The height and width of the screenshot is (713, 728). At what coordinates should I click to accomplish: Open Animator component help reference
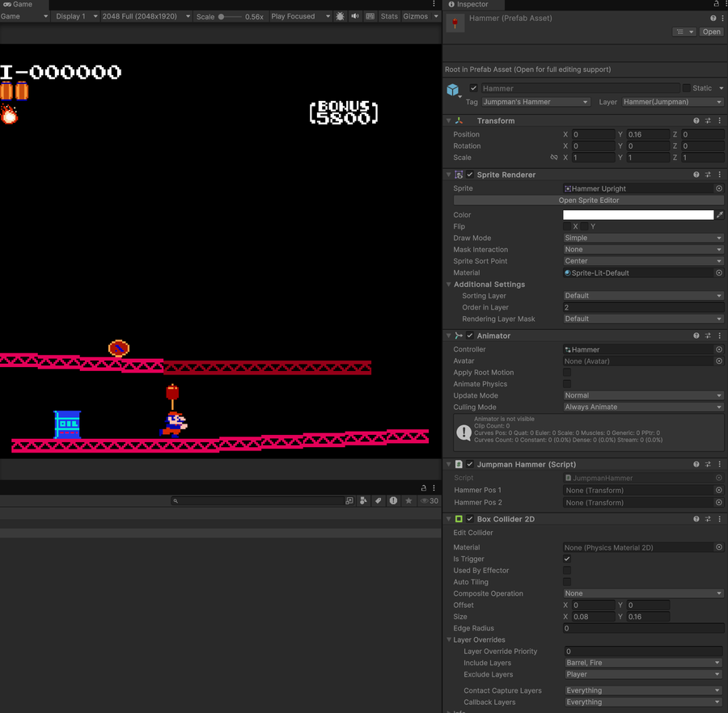pyautogui.click(x=696, y=335)
